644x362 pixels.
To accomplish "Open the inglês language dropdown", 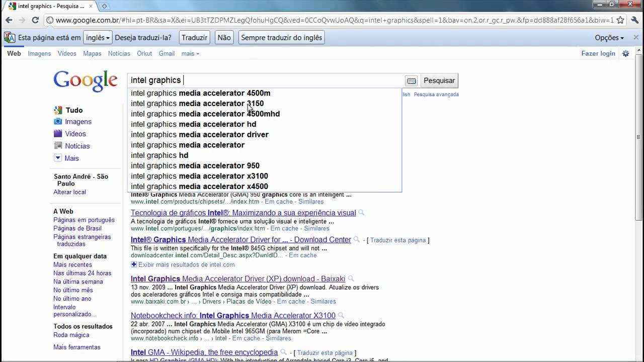I will [x=98, y=38].
